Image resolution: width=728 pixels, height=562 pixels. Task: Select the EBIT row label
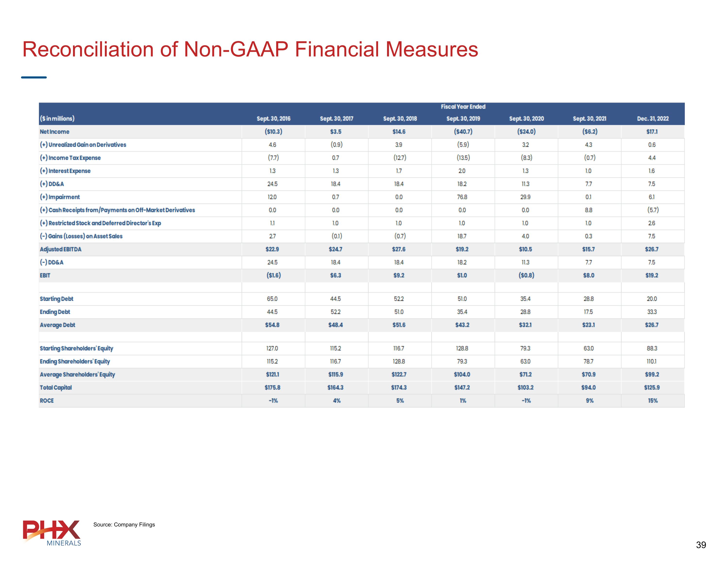[x=45, y=276]
